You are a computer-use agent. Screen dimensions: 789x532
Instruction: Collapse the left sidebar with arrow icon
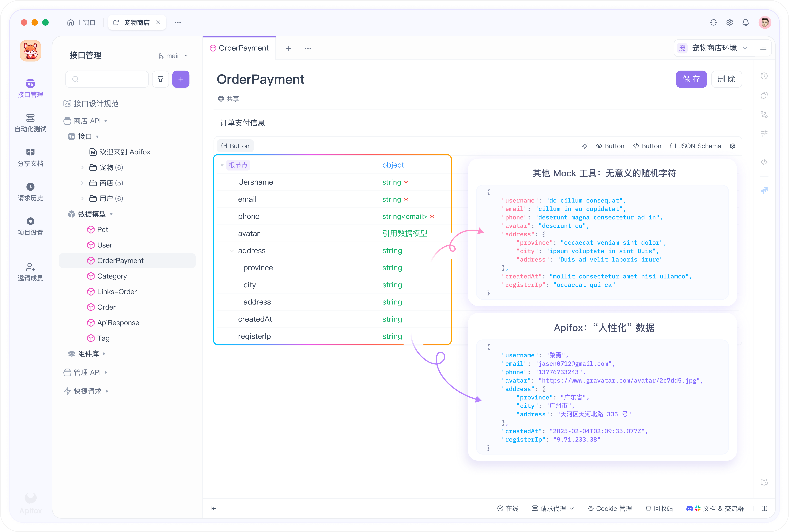[214, 508]
